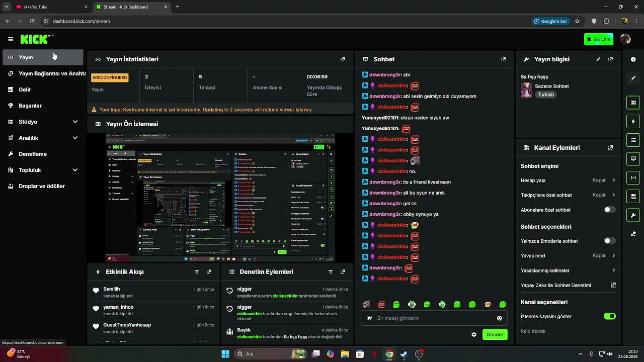Click the Google'a Sor button

pos(550,21)
